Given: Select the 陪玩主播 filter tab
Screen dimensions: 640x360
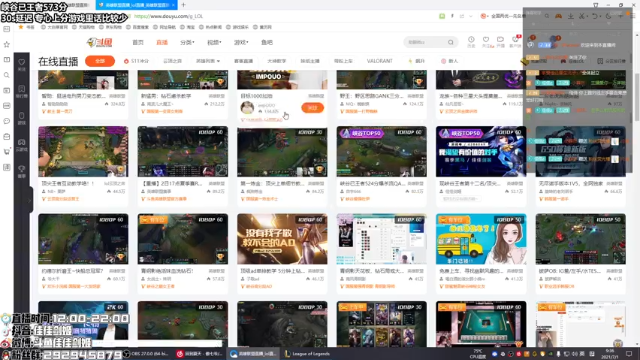Looking at the screenshot, I should 310,61.
